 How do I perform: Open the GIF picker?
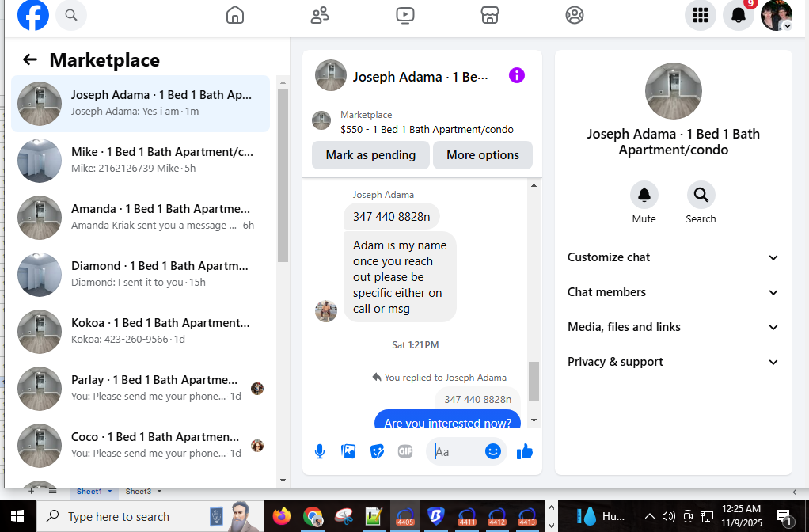(x=405, y=451)
